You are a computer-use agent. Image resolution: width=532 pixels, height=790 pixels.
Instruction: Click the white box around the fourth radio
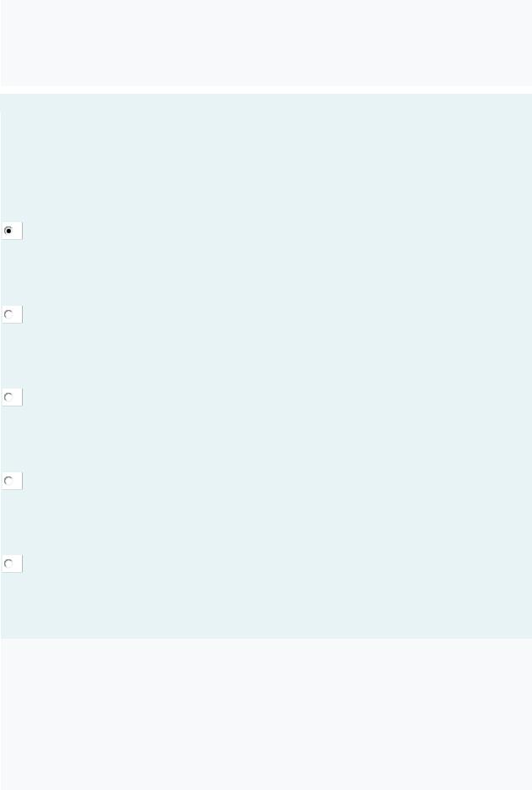[x=12, y=481]
